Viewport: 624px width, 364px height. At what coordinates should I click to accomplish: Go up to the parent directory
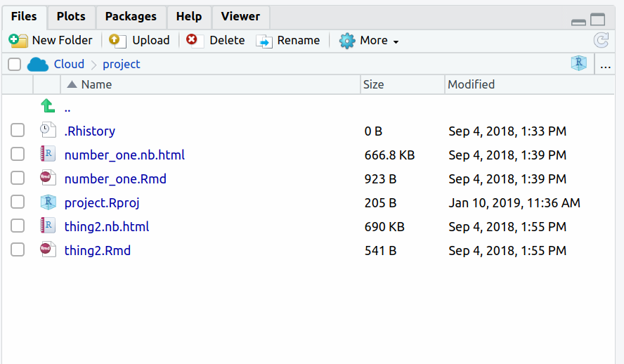[x=48, y=108]
